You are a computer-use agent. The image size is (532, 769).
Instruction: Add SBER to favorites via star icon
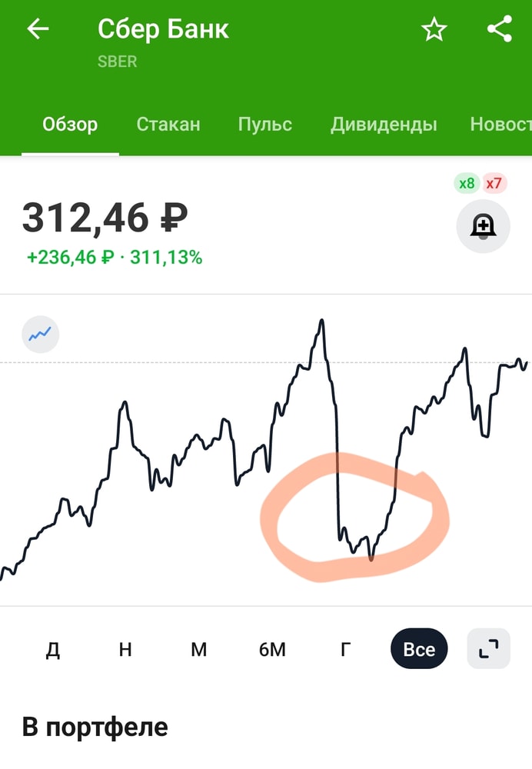(434, 29)
